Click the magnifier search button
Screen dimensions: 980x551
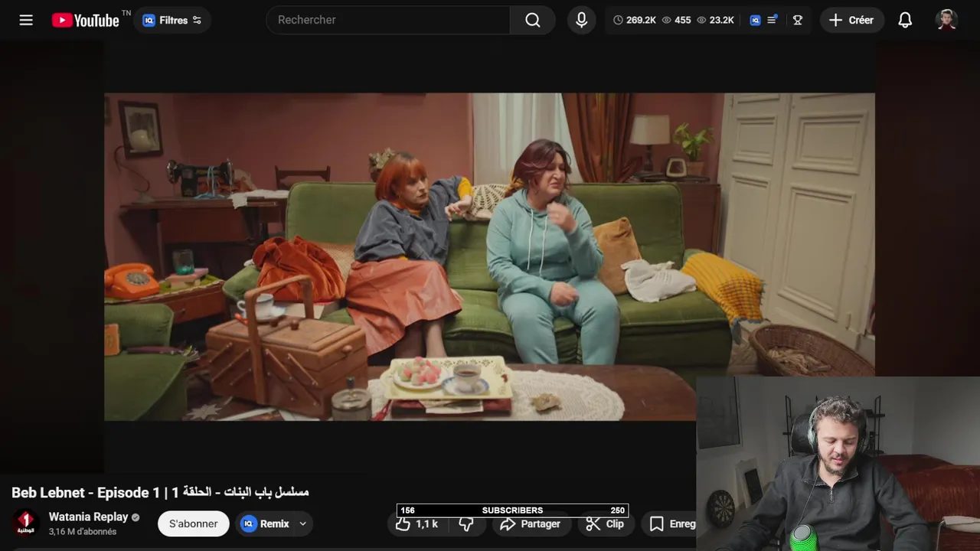(x=533, y=20)
